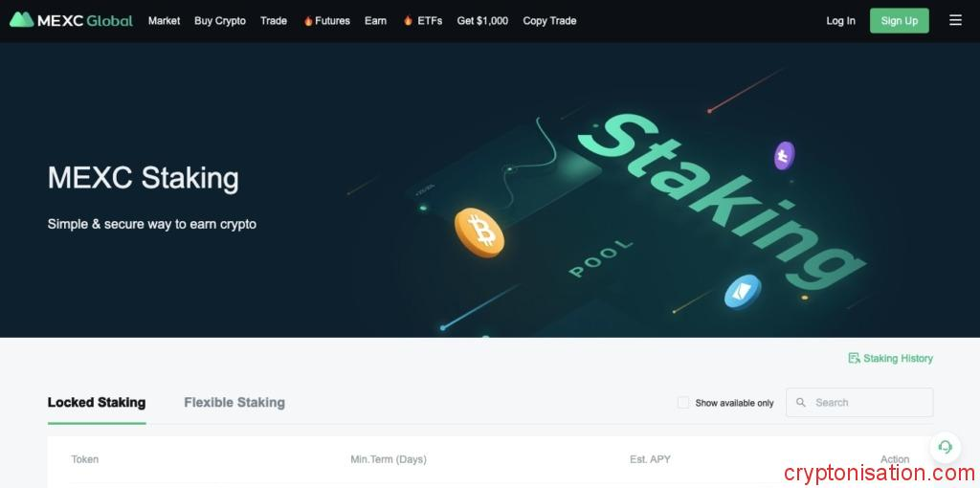Open the Buy Crypto menu

[220, 21]
